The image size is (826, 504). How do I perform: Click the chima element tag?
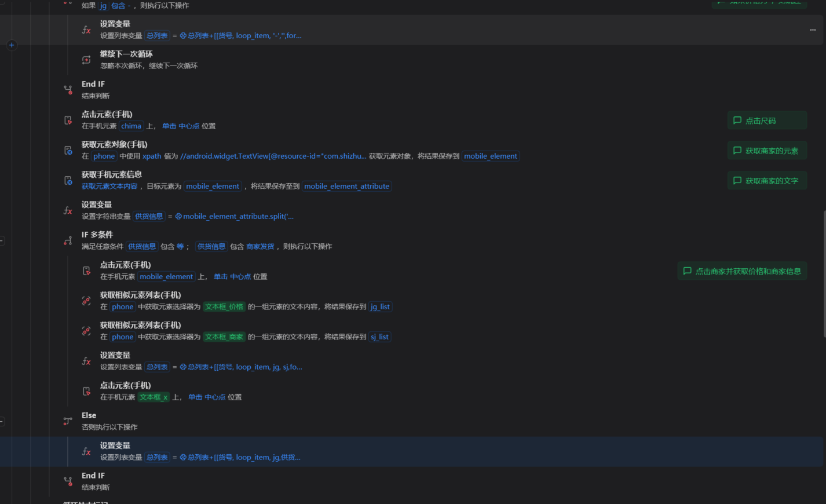[x=131, y=126]
